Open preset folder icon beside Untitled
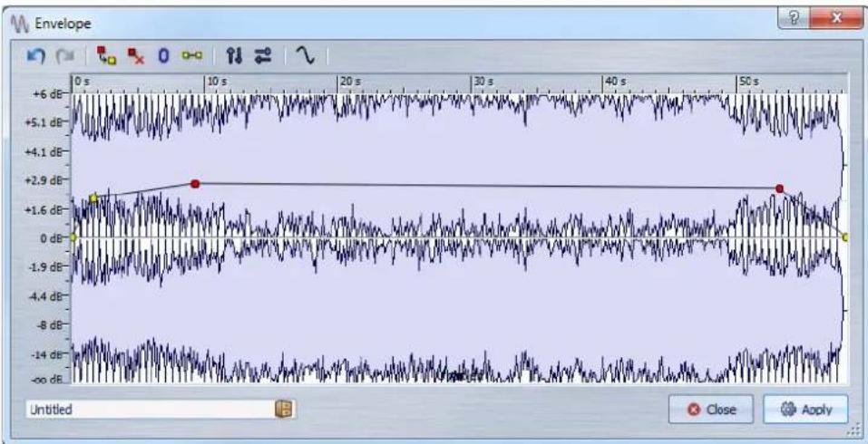 click(283, 410)
